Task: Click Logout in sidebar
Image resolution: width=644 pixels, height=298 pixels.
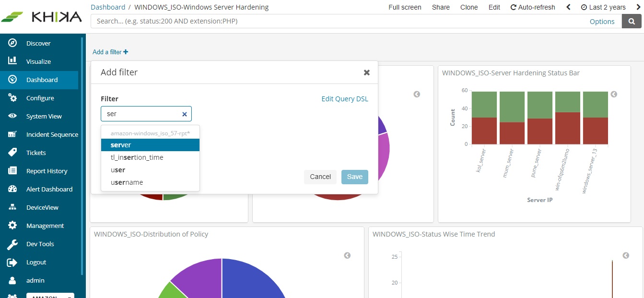Action: [x=36, y=262]
